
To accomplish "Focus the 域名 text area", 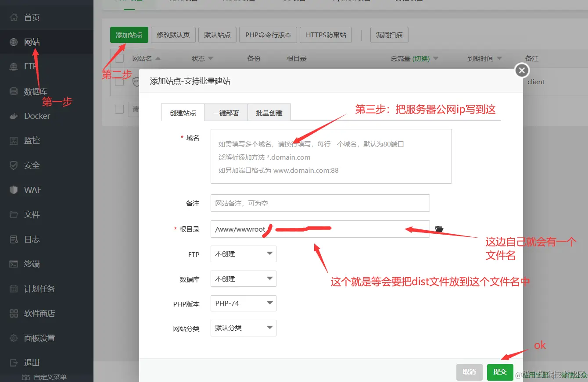I will 331,156.
